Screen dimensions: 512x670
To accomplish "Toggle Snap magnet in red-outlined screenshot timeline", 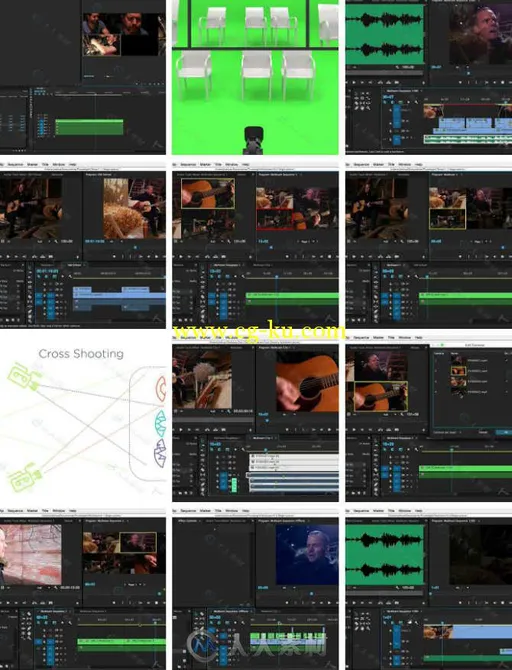I will (x=218, y=277).
